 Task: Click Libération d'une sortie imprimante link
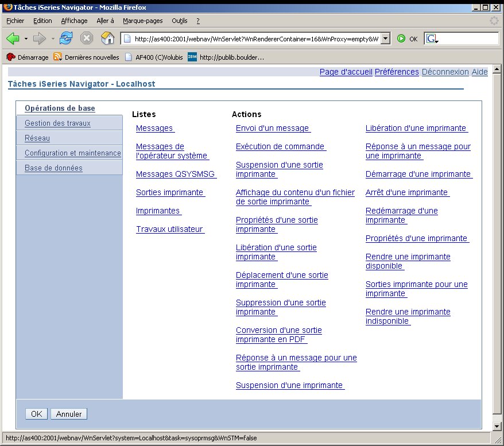click(276, 252)
